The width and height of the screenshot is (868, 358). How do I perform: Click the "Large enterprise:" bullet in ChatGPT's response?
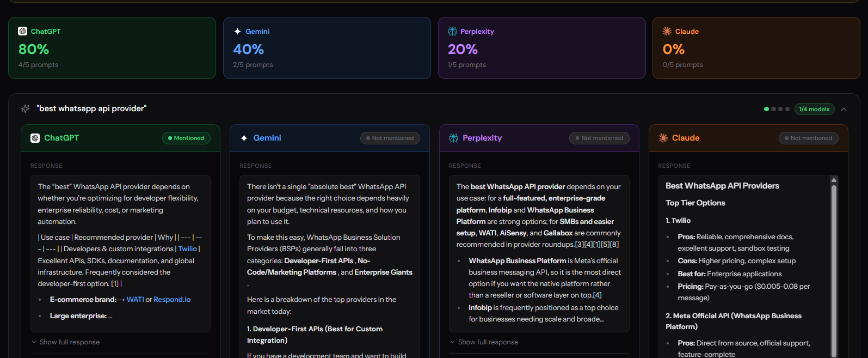click(81, 315)
